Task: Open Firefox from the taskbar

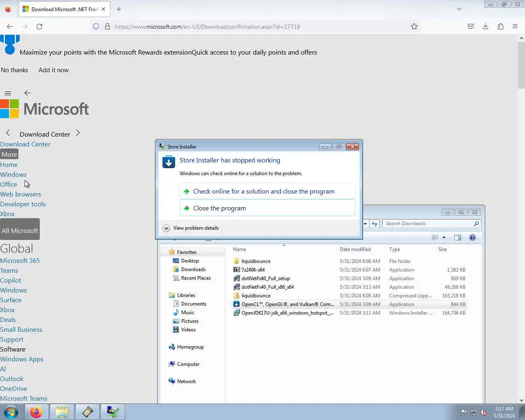Action: pos(36,412)
